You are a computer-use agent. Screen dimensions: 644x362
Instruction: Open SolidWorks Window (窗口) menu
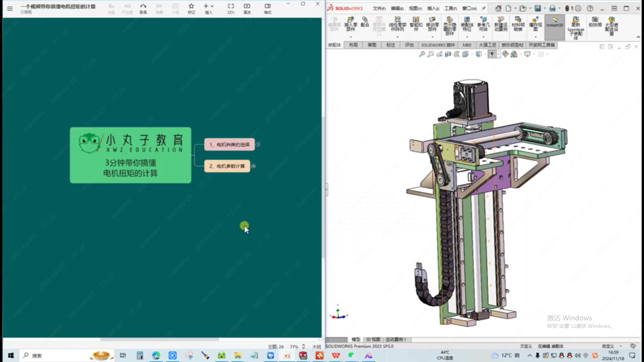tap(469, 8)
